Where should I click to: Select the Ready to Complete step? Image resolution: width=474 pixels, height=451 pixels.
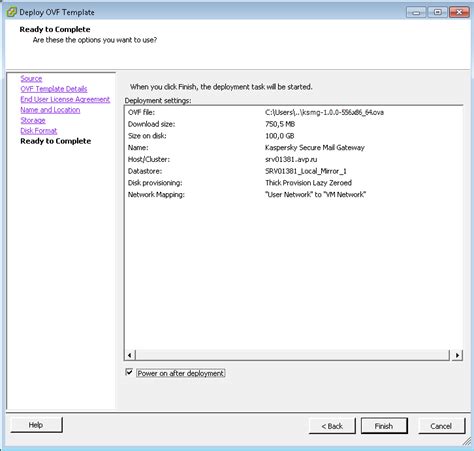pyautogui.click(x=56, y=141)
